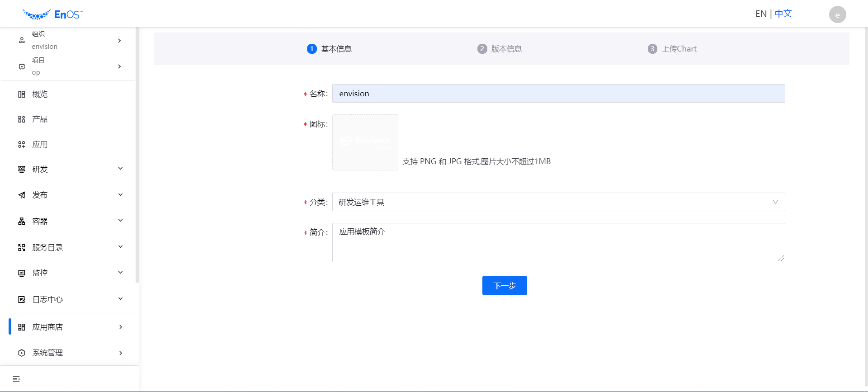868x392 pixels.
Task: Click step 3 circle 上传Chart
Action: point(652,49)
